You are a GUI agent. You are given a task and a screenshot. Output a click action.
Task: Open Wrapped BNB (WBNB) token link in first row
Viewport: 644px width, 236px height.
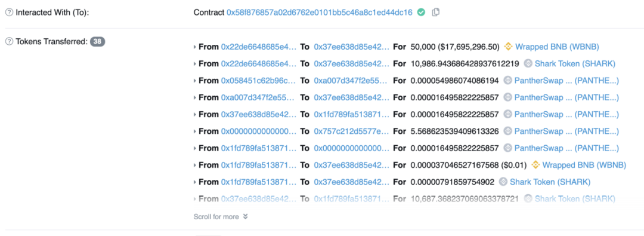tap(557, 47)
